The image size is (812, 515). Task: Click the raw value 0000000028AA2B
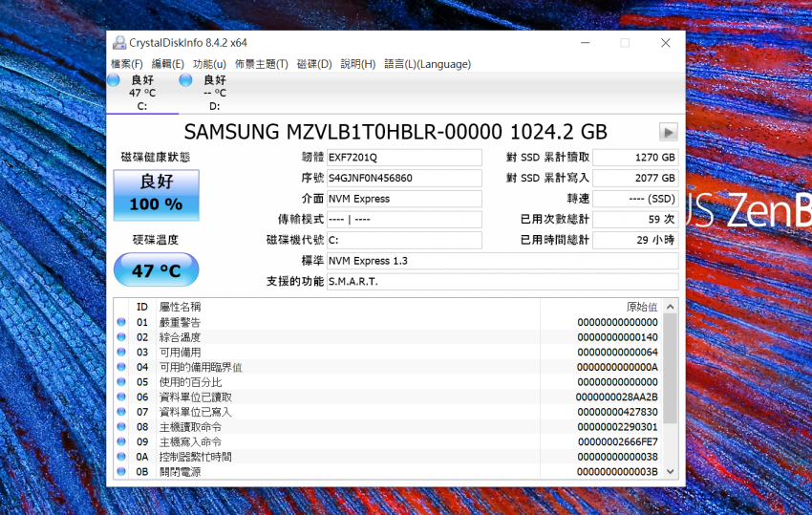point(617,397)
